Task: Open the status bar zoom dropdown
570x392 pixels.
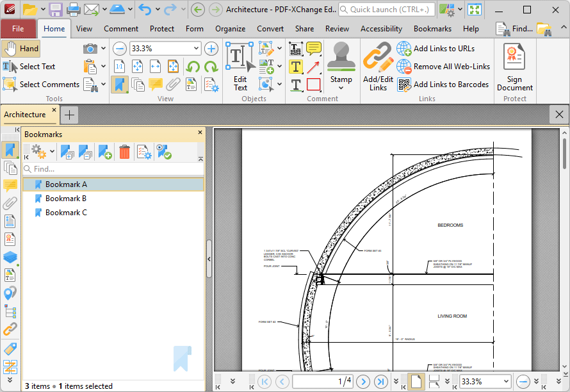Action: tap(506, 381)
